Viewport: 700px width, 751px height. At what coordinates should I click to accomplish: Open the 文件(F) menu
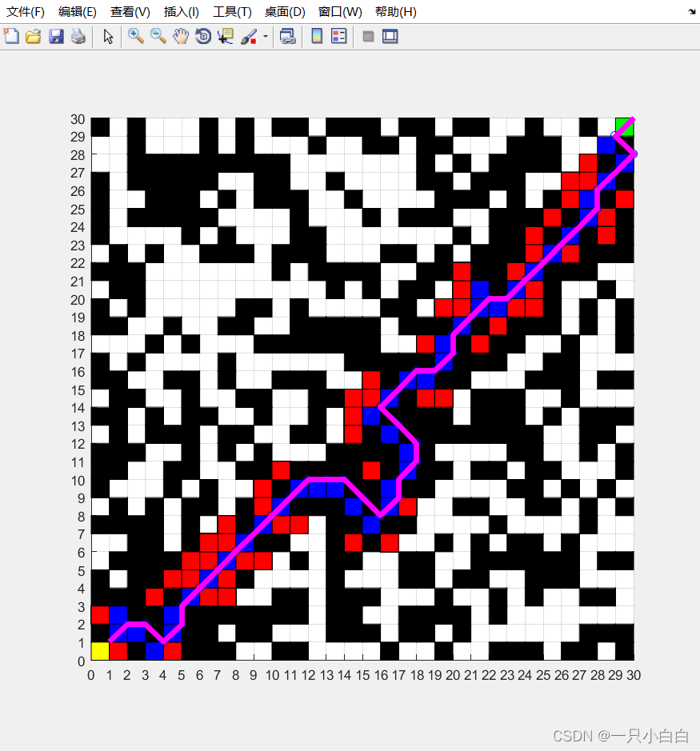(x=24, y=12)
